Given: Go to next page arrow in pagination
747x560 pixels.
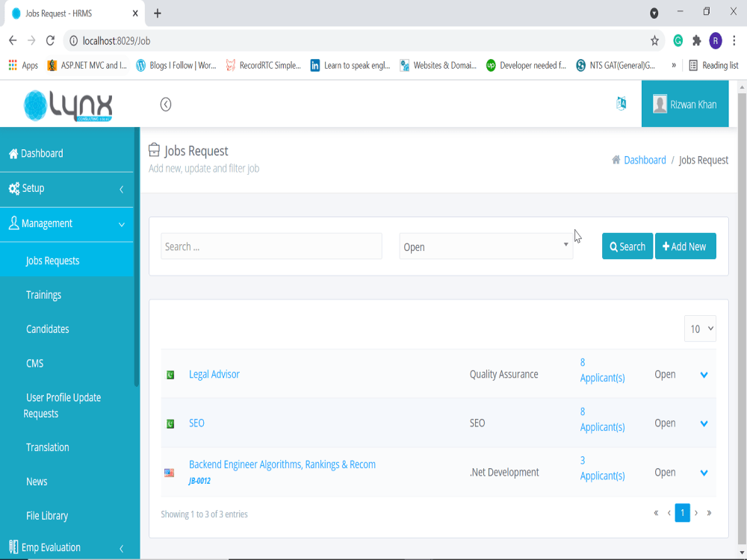Looking at the screenshot, I should tap(696, 513).
